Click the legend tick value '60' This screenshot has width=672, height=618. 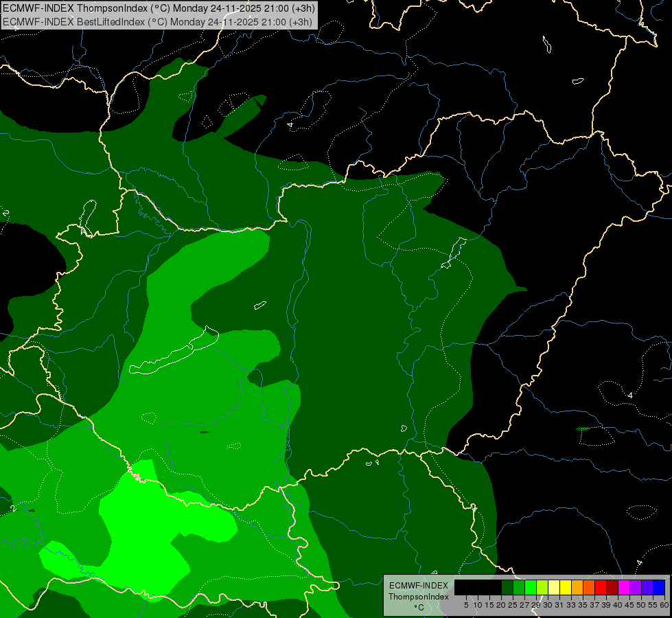(664, 605)
